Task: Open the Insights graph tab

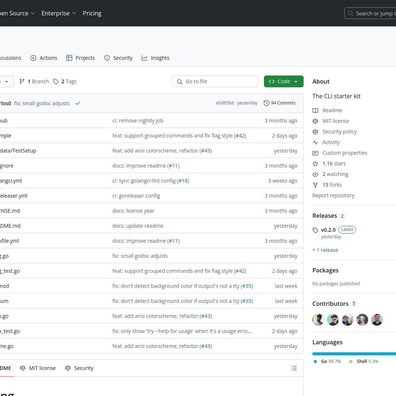Action: [x=155, y=58]
